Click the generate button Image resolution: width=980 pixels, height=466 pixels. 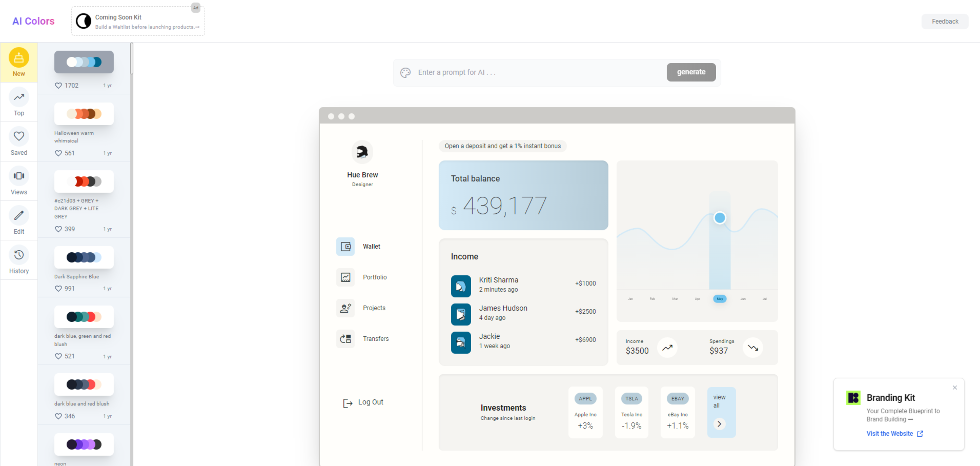tap(691, 72)
